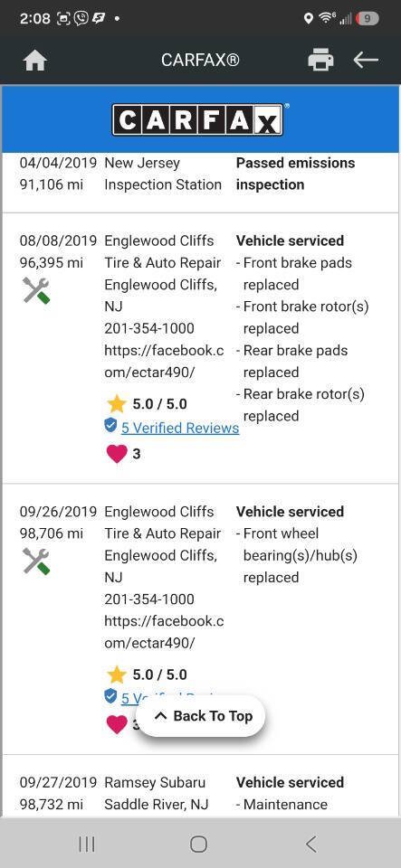Open 5 Verified Reviews link for 08/08/2019
Viewport: 401px width, 868px height.
pos(180,428)
